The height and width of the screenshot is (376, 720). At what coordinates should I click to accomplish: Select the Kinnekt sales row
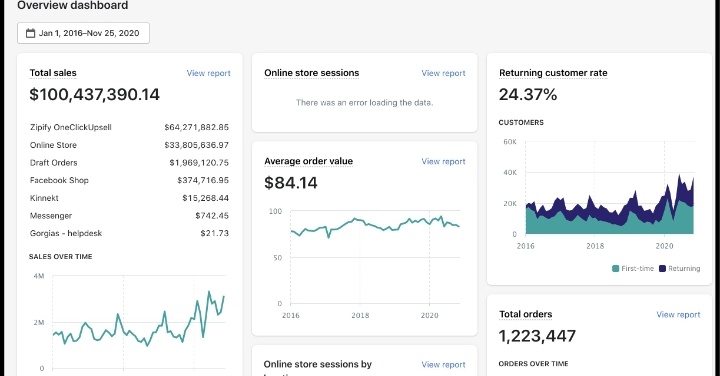(x=129, y=198)
